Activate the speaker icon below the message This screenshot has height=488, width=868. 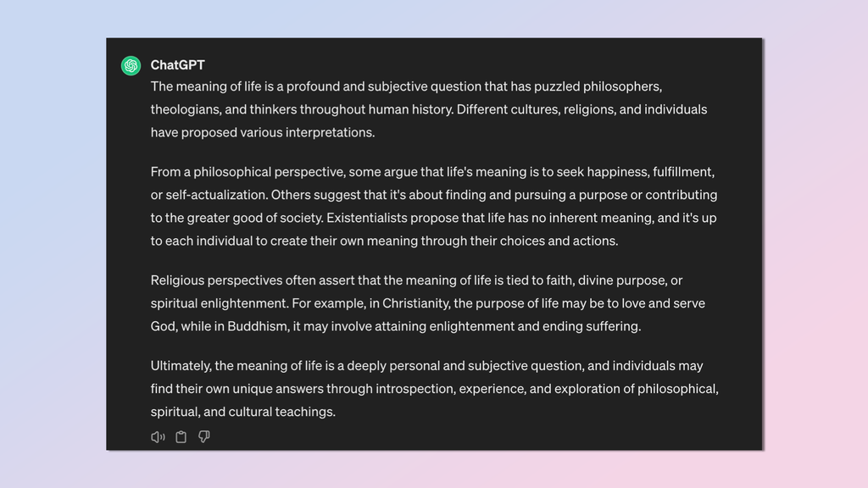(158, 436)
